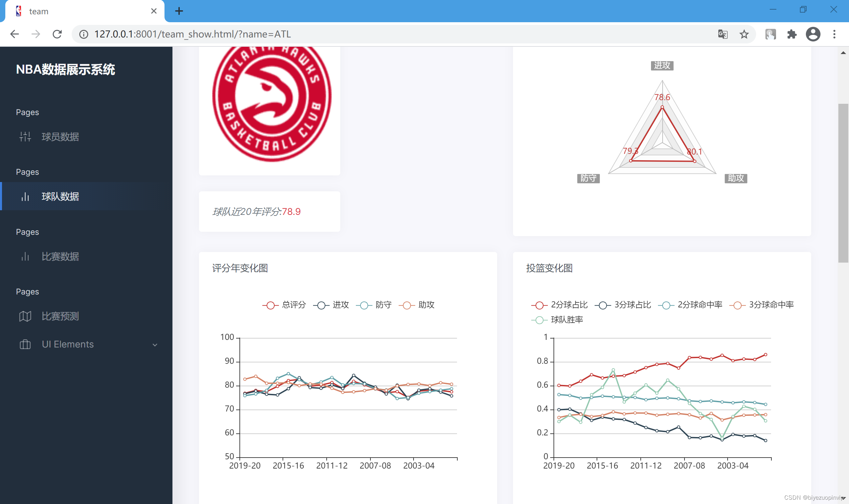Open the browser extensions puzzle icon
849x504 pixels.
792,34
